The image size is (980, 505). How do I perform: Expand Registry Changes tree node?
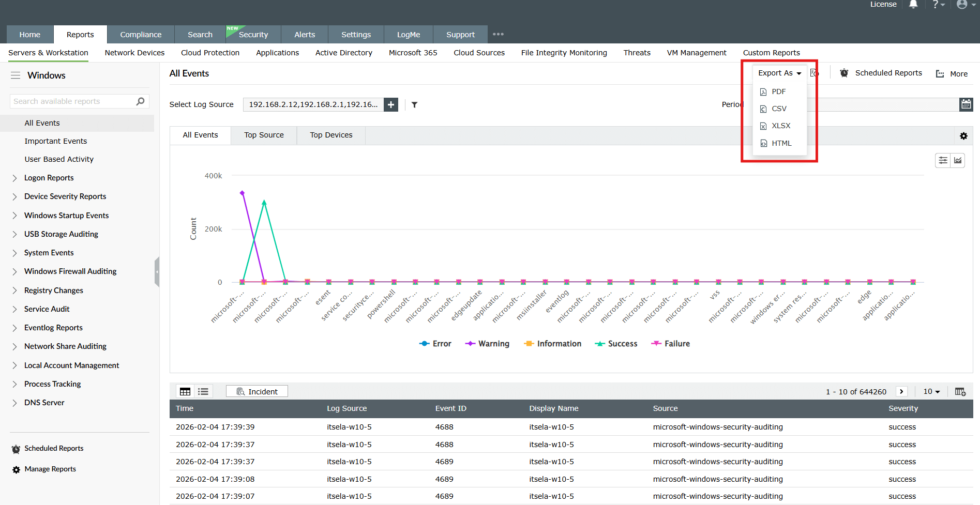14,290
